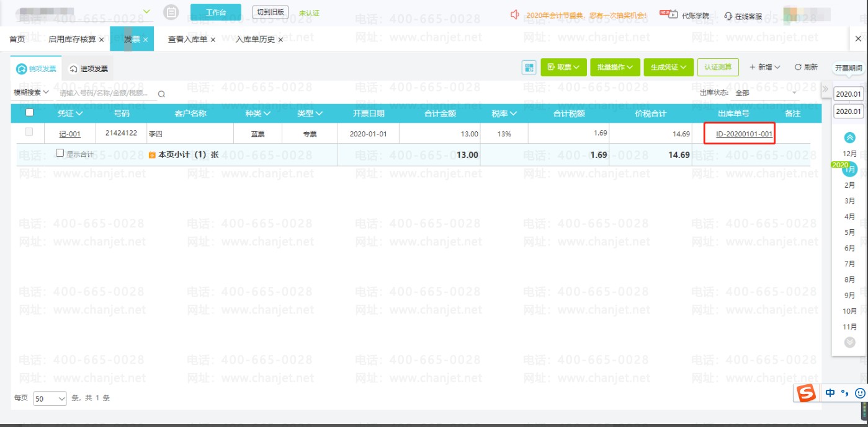Click the invoice search input field
Screen dimensions: 868x427
105,94
